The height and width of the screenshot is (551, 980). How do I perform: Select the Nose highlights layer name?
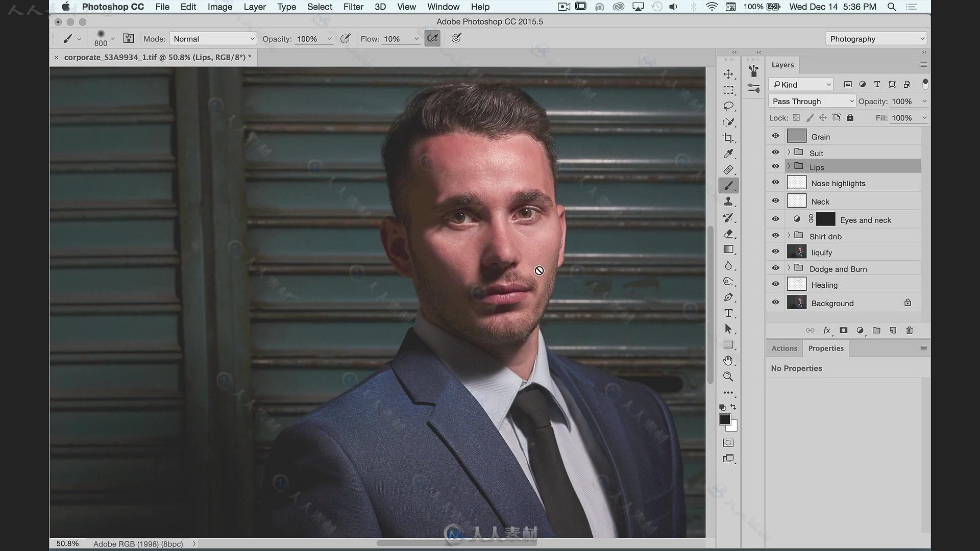(838, 184)
